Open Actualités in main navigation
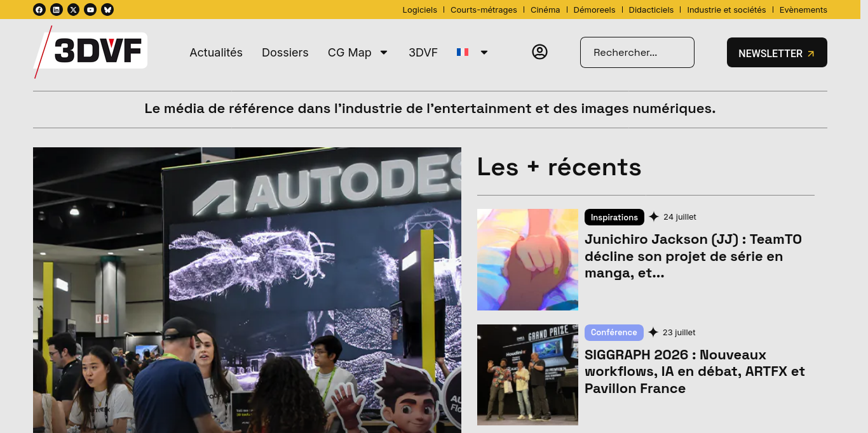Viewport: 868px width, 433px height. pos(216,53)
